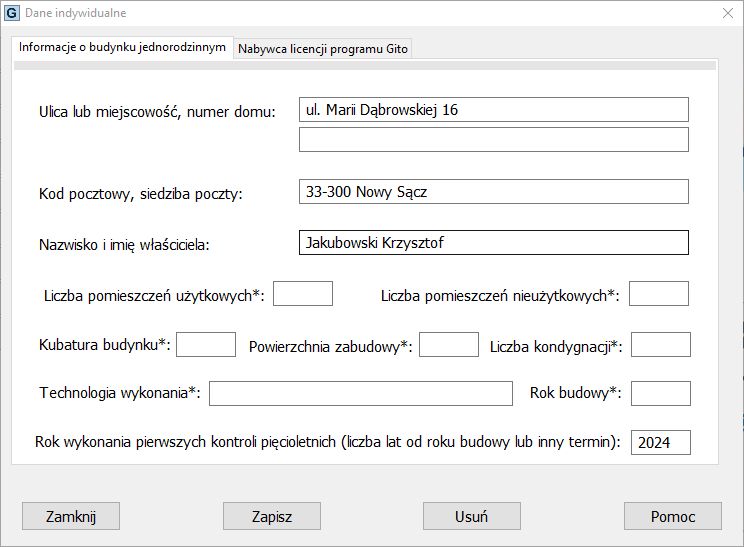Select the postal code field with 33-300 Nowy Sącz

[494, 192]
